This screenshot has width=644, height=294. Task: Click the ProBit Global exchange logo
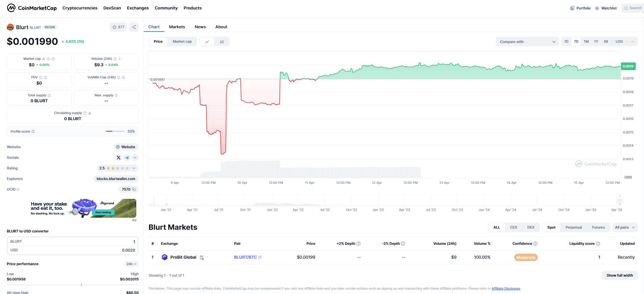(x=165, y=257)
